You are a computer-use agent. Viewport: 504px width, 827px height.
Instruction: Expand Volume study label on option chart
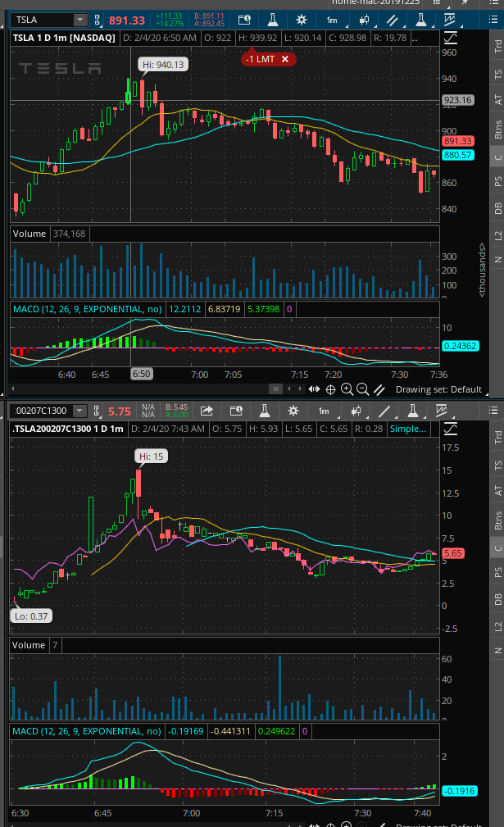[29, 645]
